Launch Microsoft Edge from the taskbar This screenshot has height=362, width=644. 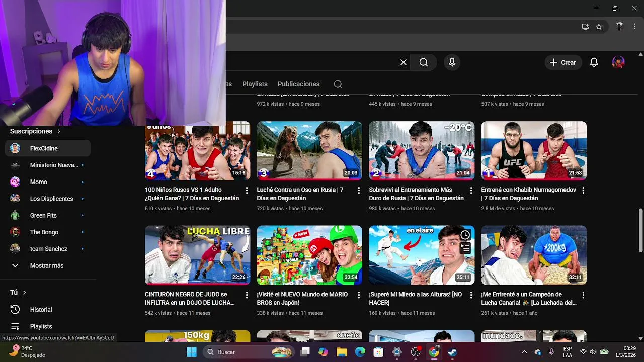click(x=360, y=352)
